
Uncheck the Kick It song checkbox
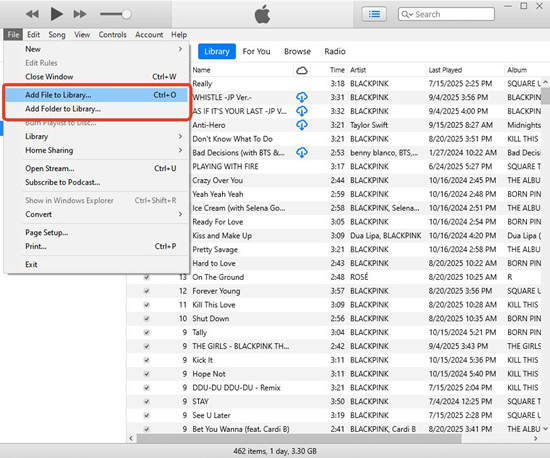point(147,360)
